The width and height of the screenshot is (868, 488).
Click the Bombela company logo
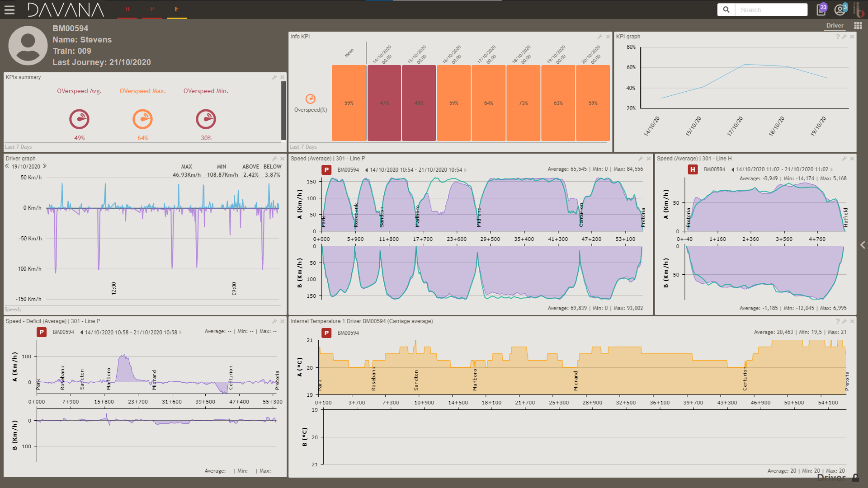point(859,9)
